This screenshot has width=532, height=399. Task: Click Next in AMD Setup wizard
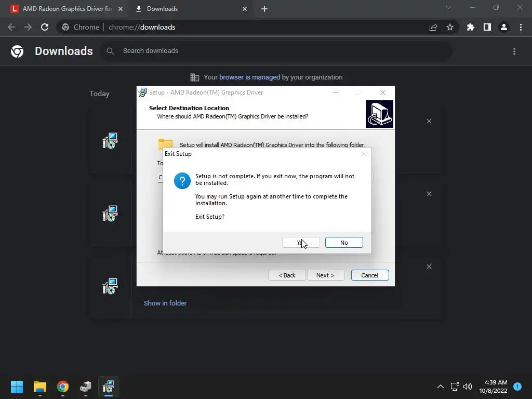[326, 275]
